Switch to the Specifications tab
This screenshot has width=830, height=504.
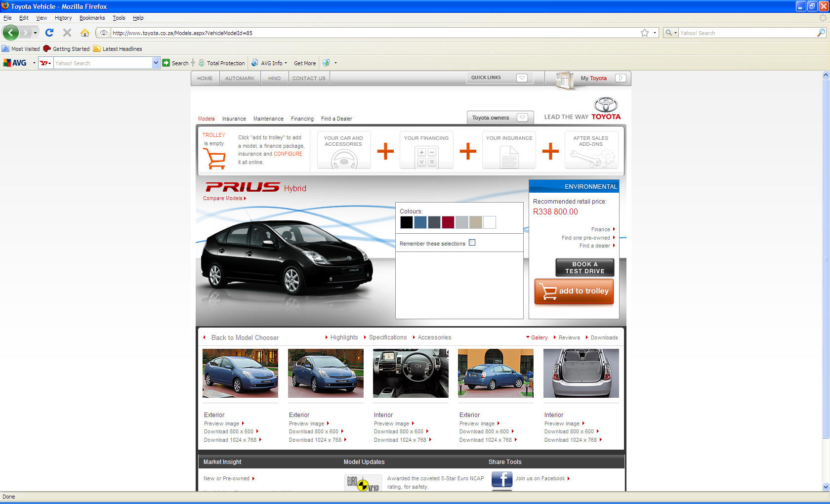pos(388,337)
